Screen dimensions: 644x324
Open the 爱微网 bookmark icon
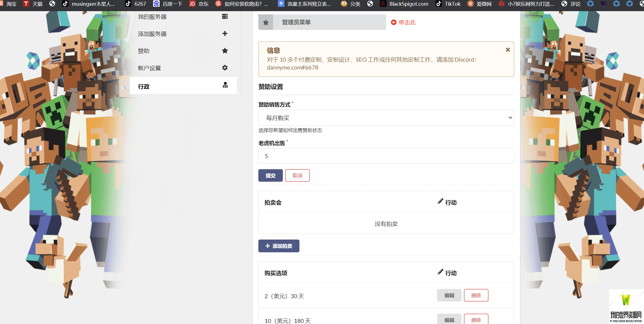[x=470, y=4]
